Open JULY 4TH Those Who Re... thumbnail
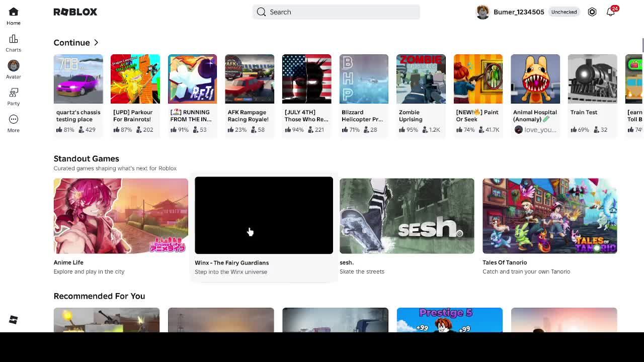This screenshot has width=644, height=362. [306, 79]
